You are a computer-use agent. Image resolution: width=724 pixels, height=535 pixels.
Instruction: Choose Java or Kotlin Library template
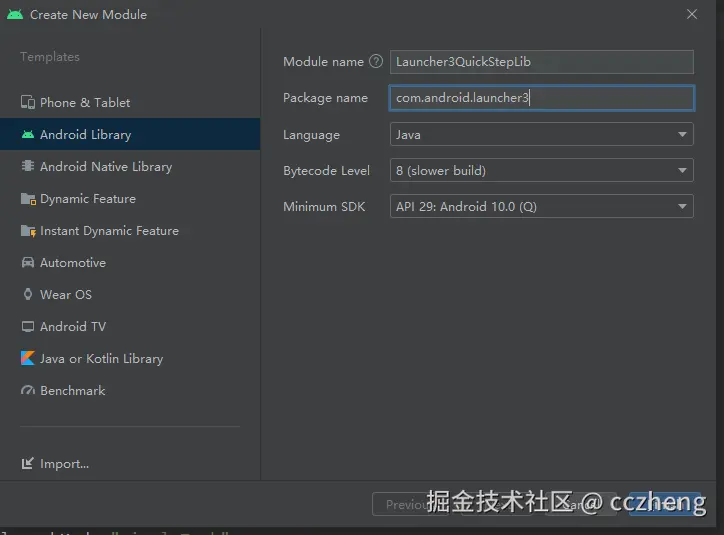(x=130, y=358)
